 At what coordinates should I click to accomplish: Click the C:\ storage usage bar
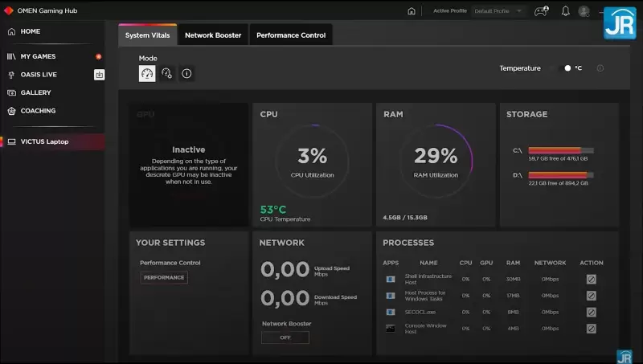(560, 150)
